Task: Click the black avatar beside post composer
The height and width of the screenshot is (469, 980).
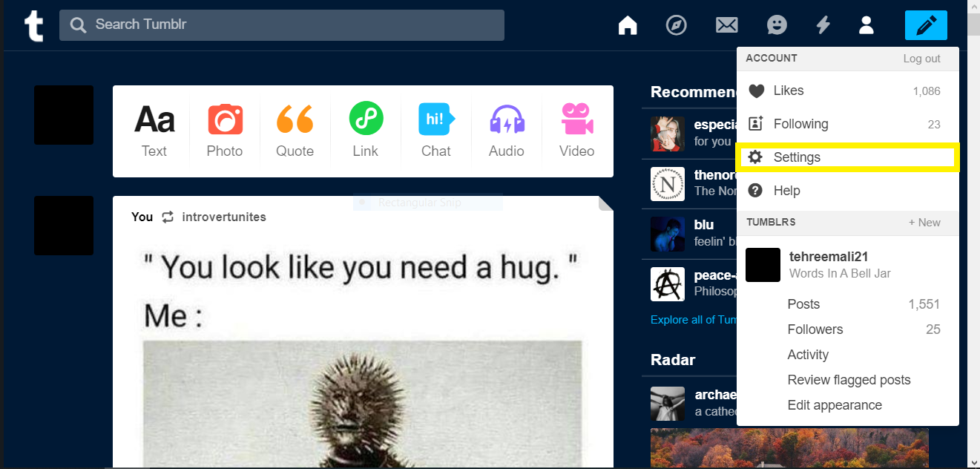Action: (64, 115)
